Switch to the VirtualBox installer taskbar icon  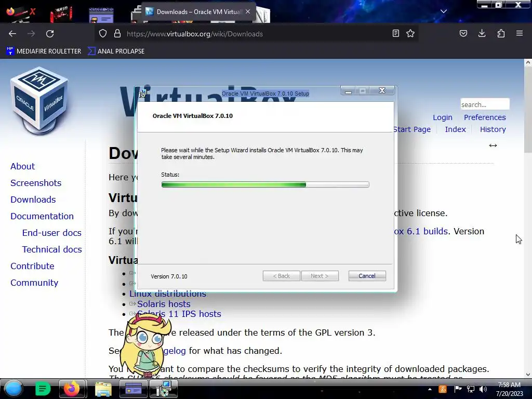164,389
